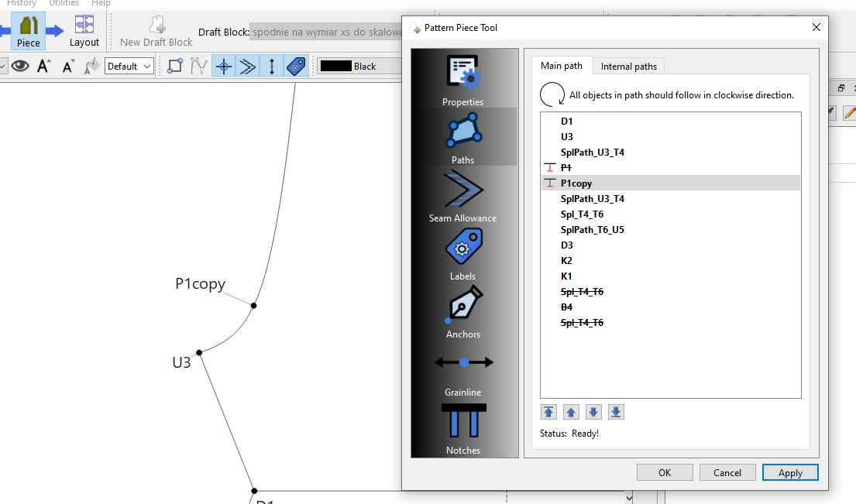Open the Utilities menu

64,4
